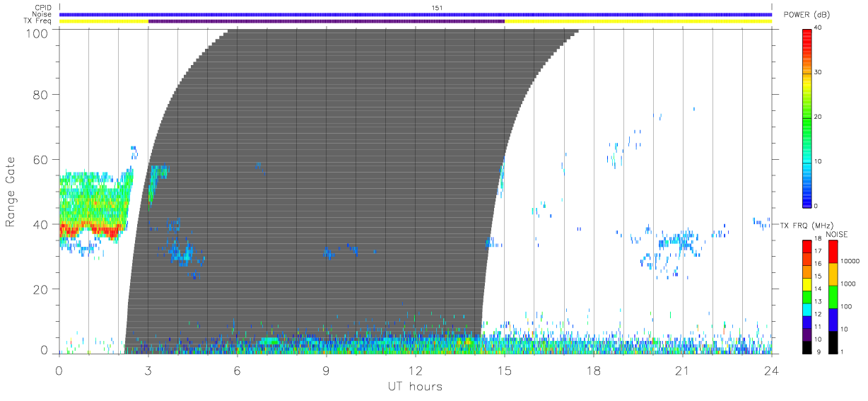Image resolution: width=868 pixels, height=401 pixels.
Task: Click the 14 label on TX FRQ legend
Action: [x=818, y=289]
